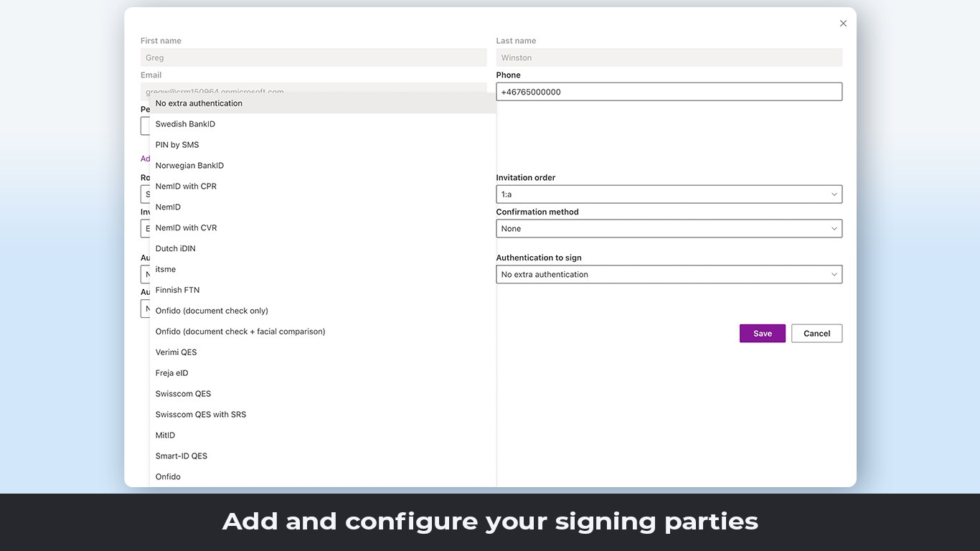
Task: Choose PIN by SMS option
Action: 177,145
